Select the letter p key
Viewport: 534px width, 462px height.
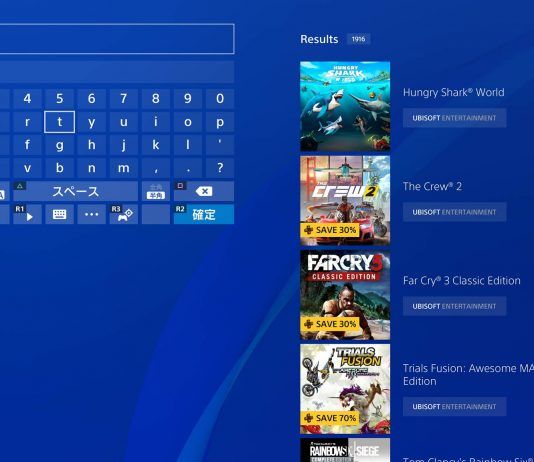coord(220,122)
